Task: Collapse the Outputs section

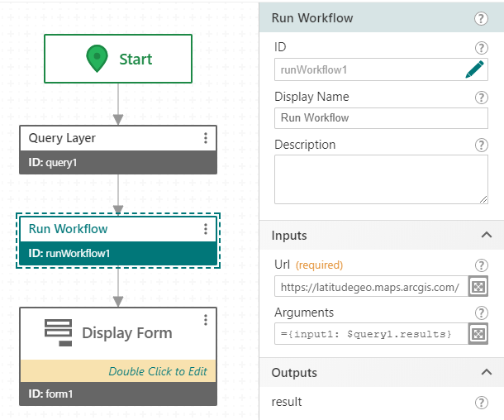Action: pos(486,373)
